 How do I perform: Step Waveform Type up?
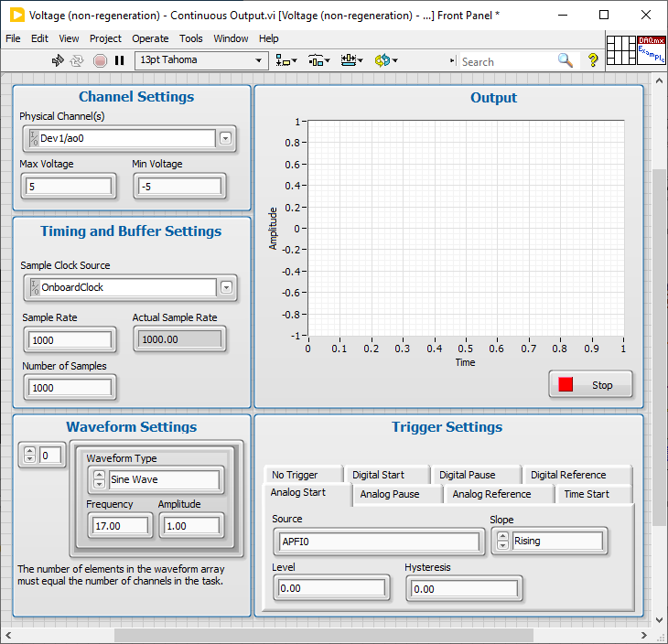[x=99, y=476]
